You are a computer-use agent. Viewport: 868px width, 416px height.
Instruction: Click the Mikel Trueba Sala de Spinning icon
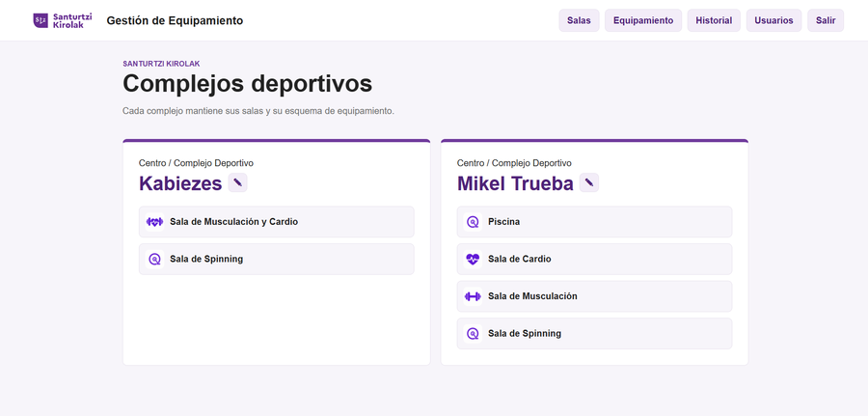coord(473,333)
